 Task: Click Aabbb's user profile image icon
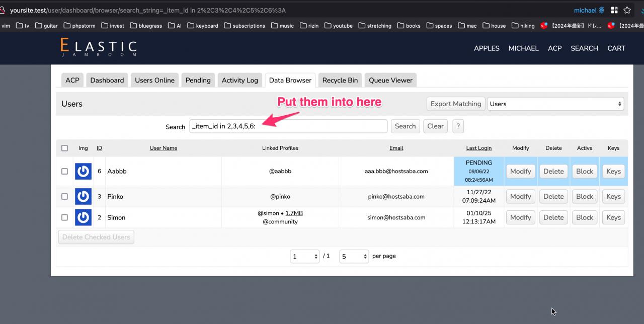point(83,171)
